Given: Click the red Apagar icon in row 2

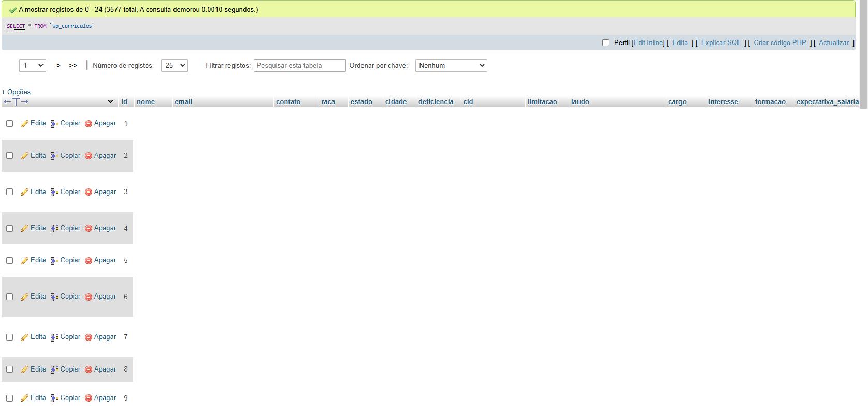Looking at the screenshot, I should (x=89, y=156).
